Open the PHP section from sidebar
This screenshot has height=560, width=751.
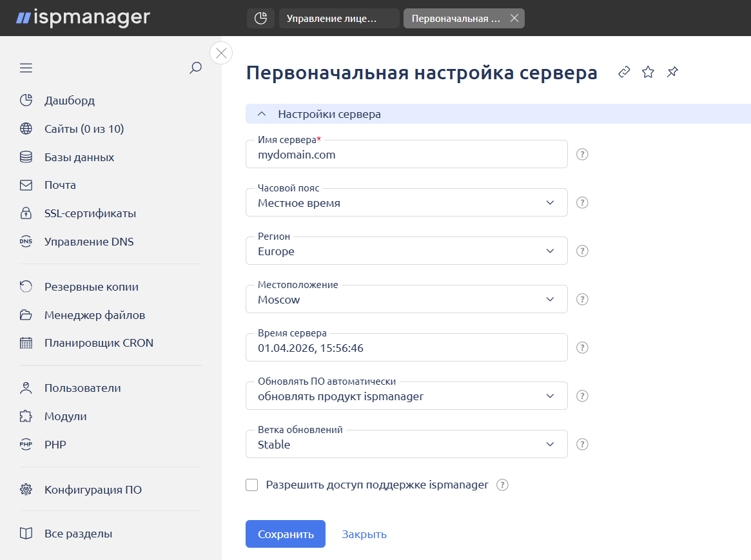[x=55, y=444]
